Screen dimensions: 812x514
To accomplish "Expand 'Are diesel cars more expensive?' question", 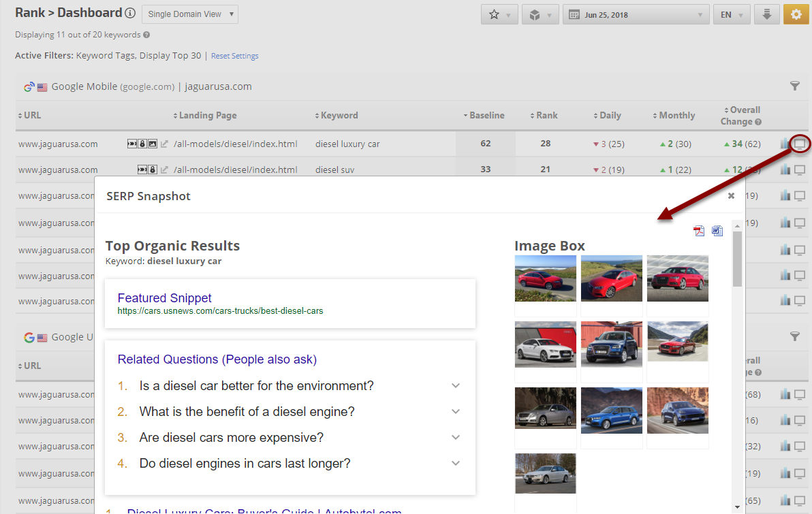I will pos(456,438).
